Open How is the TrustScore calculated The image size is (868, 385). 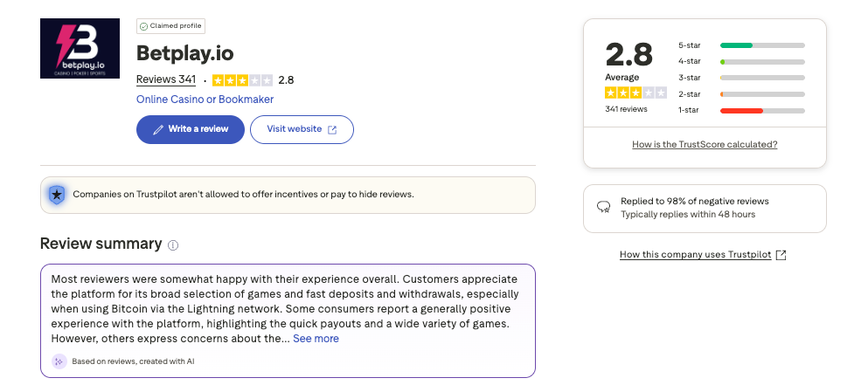705,144
